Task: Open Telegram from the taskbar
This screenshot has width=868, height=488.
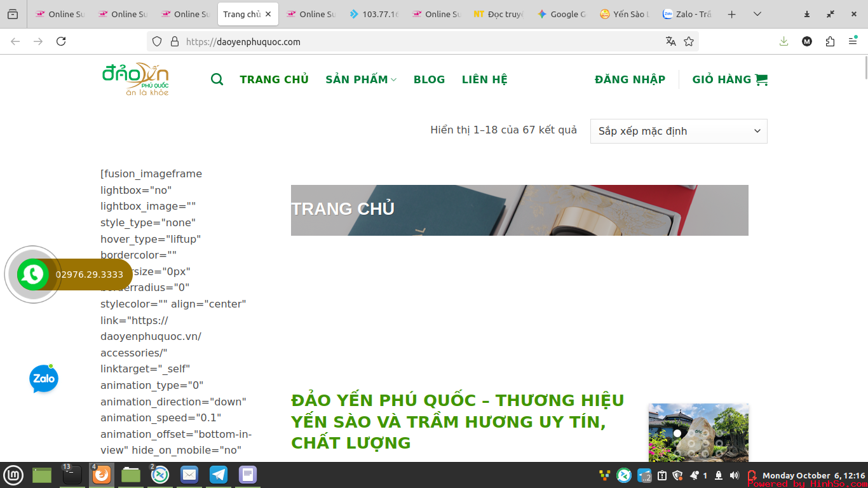Action: pyautogui.click(x=219, y=475)
